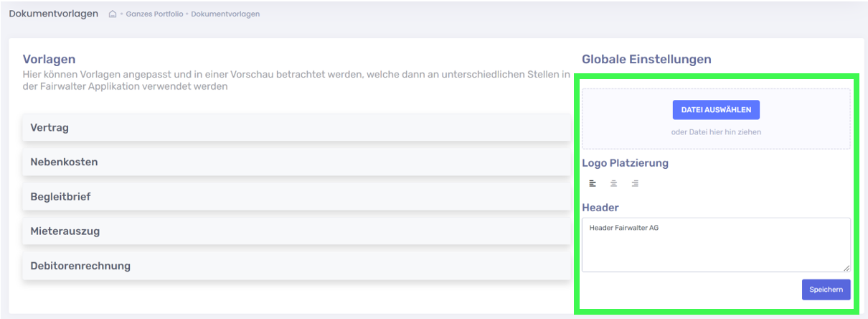Click the Globale Einstellungen heading
The height and width of the screenshot is (319, 868).
pos(646,59)
